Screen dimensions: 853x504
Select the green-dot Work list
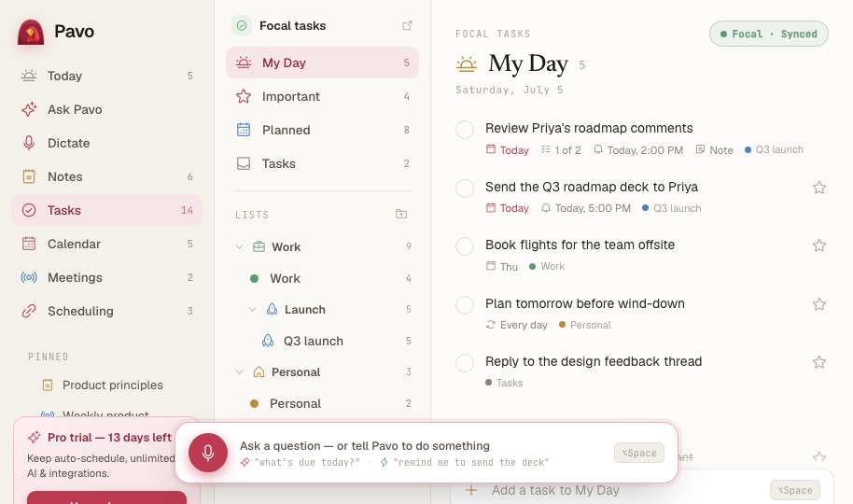(x=322, y=279)
